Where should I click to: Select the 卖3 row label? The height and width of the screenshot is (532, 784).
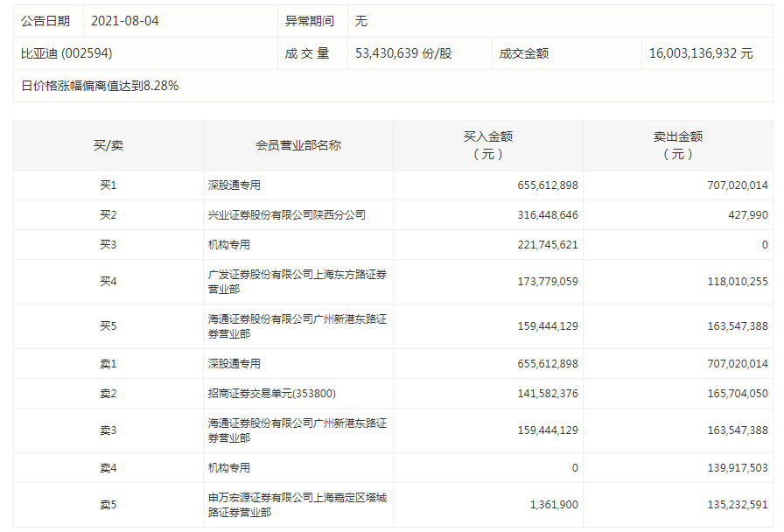point(108,430)
